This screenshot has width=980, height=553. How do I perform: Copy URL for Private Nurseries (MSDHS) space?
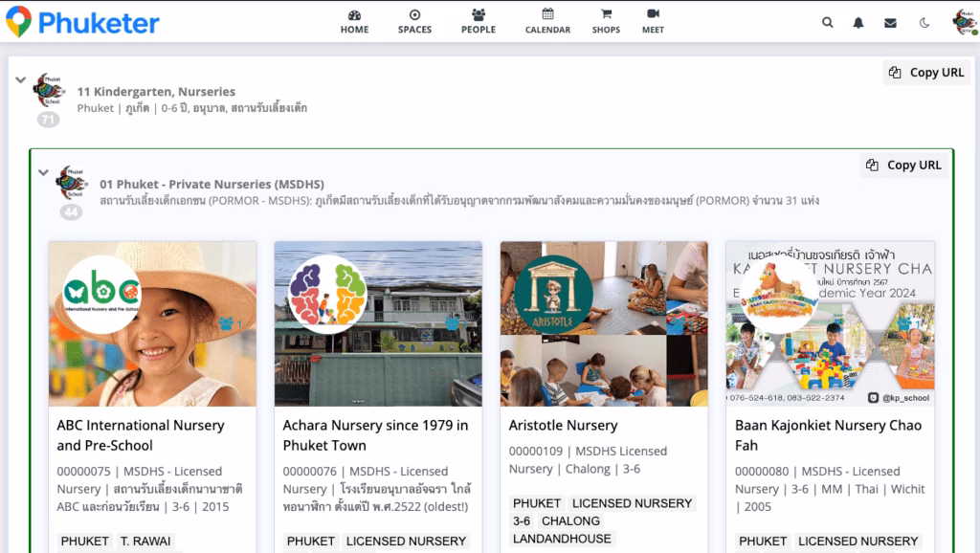(x=903, y=165)
